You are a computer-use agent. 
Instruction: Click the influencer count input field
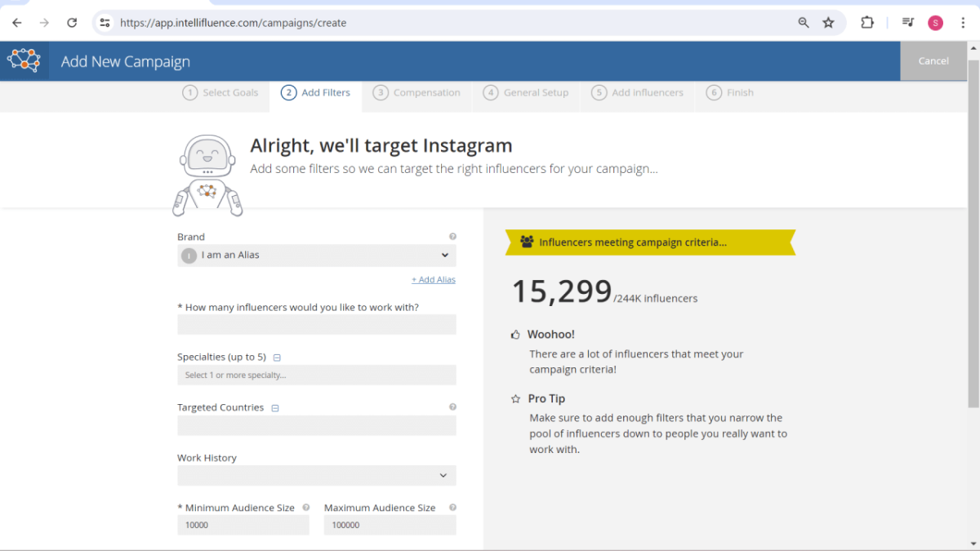[x=317, y=325]
